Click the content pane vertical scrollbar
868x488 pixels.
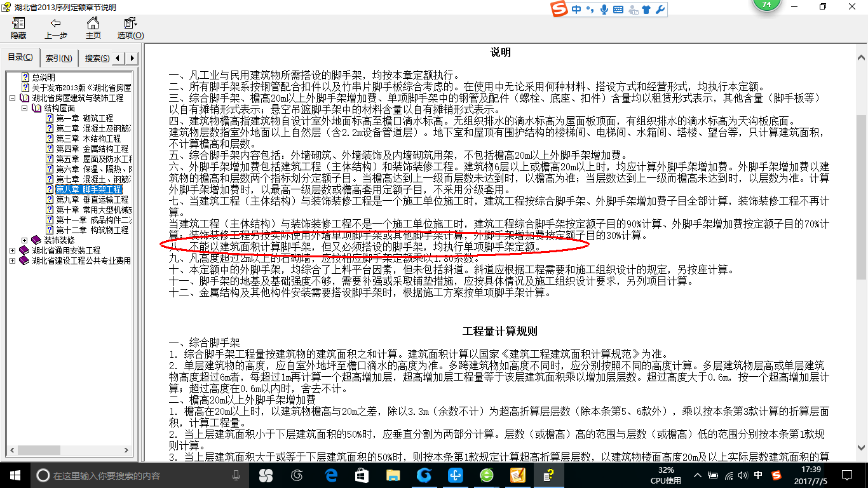862,197
